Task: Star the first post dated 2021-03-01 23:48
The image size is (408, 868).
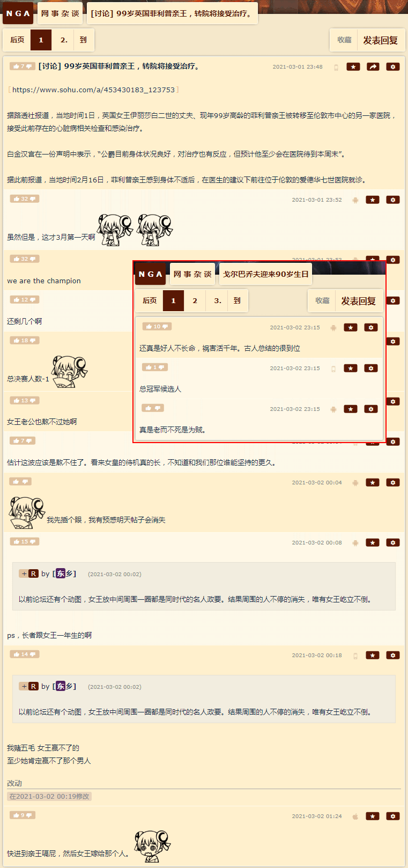Action: pos(353,67)
